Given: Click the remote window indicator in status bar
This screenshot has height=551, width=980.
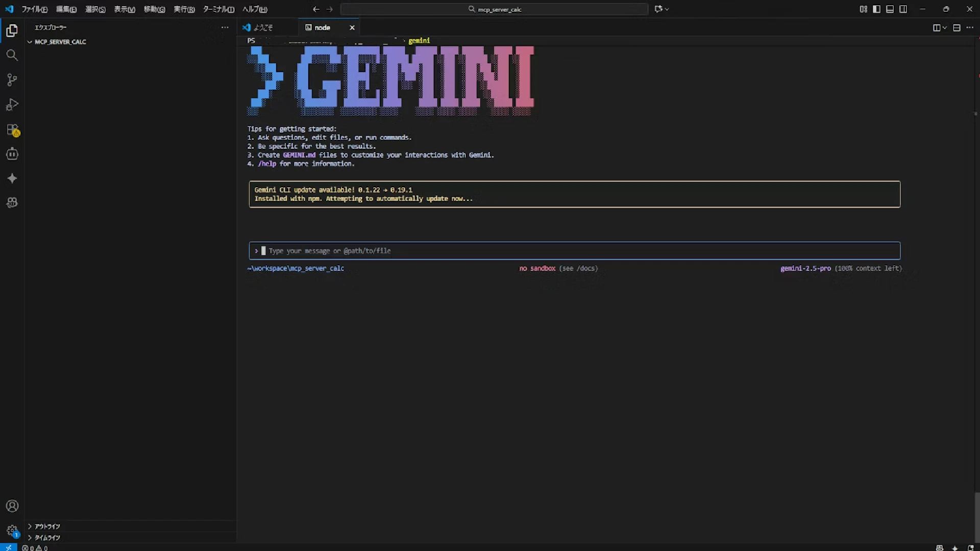Looking at the screenshot, I should (9, 547).
